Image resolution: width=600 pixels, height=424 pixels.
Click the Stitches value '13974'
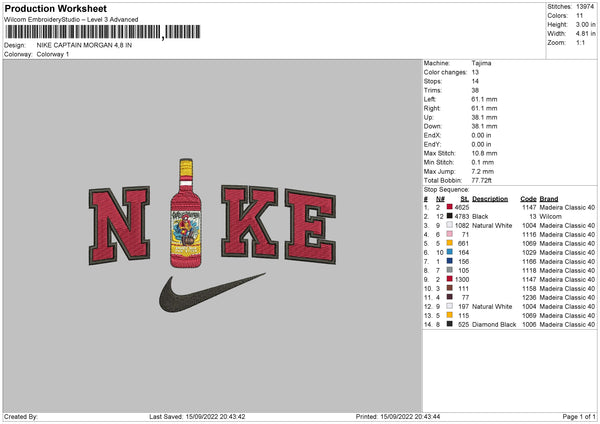585,7
